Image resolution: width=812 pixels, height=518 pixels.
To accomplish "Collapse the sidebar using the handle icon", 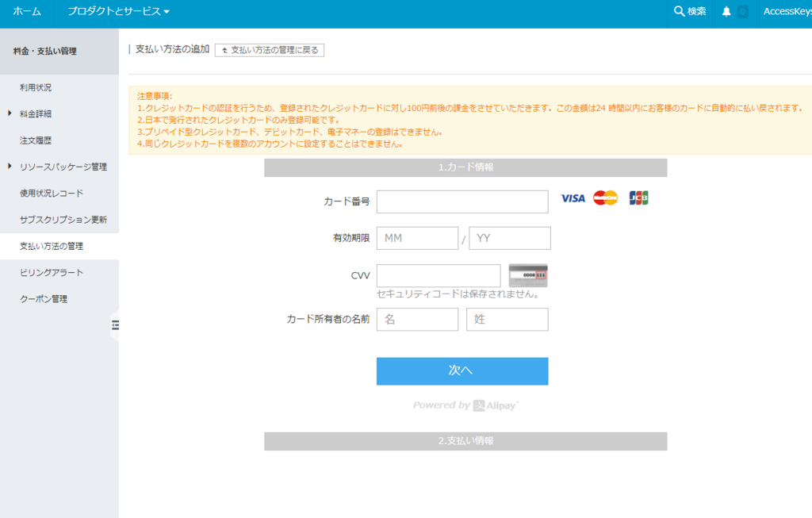I will [116, 325].
